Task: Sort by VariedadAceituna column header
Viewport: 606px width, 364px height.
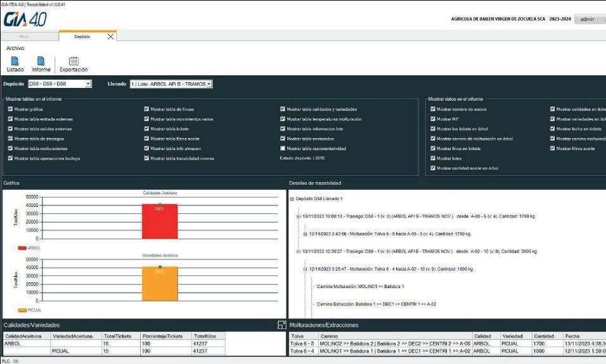Action: tap(76, 336)
